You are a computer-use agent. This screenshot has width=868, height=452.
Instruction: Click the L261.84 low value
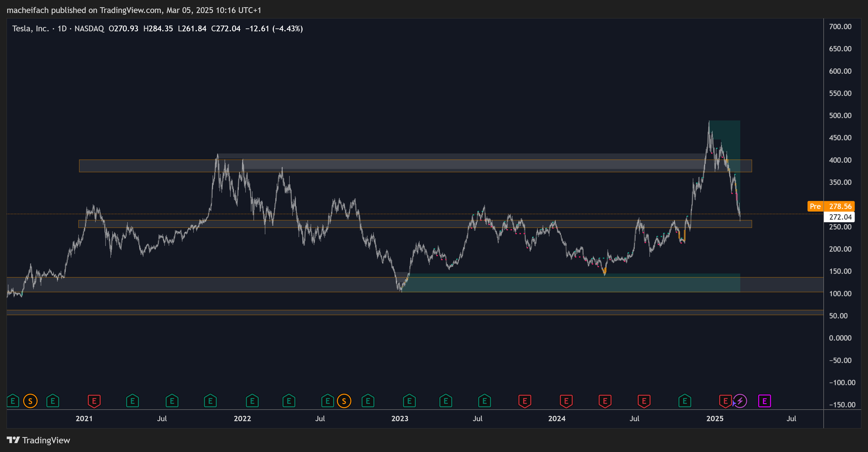(192, 29)
